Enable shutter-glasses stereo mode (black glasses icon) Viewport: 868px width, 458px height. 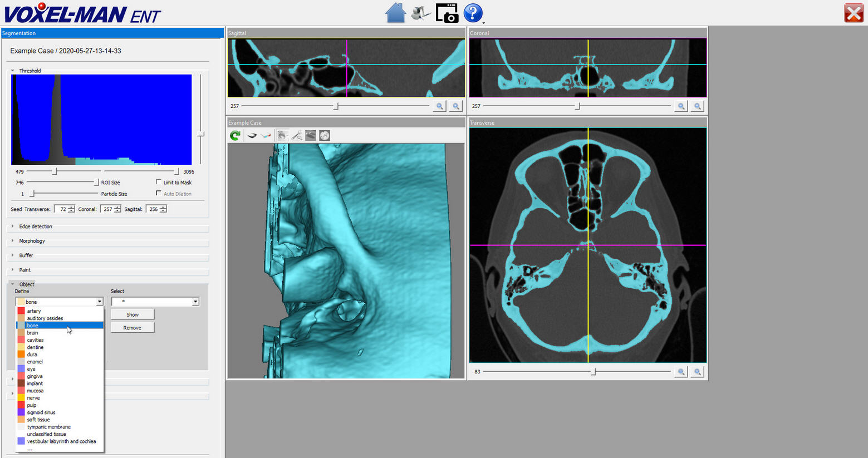[252, 135]
